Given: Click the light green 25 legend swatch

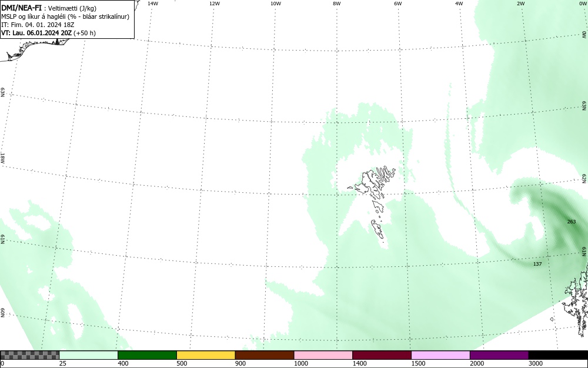Looking at the screenshot, I should point(89,355).
